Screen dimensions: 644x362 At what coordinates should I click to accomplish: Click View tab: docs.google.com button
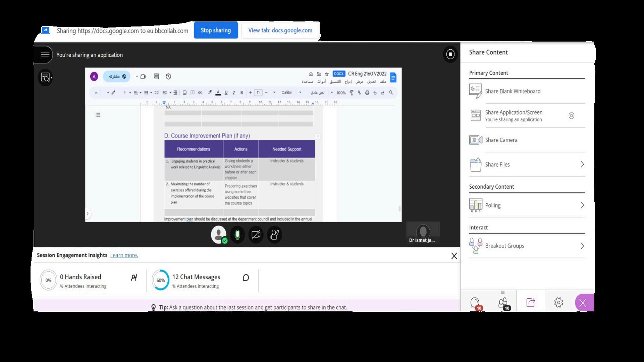(x=280, y=30)
